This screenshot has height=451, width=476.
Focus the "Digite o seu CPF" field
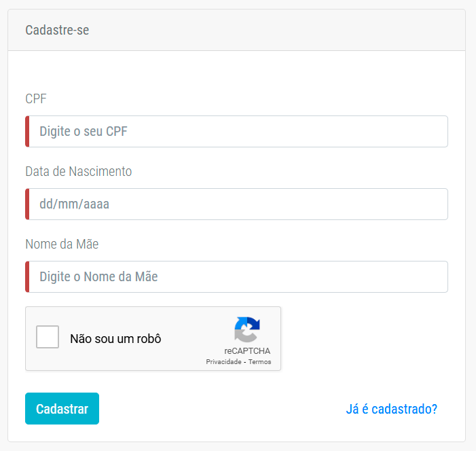236,132
